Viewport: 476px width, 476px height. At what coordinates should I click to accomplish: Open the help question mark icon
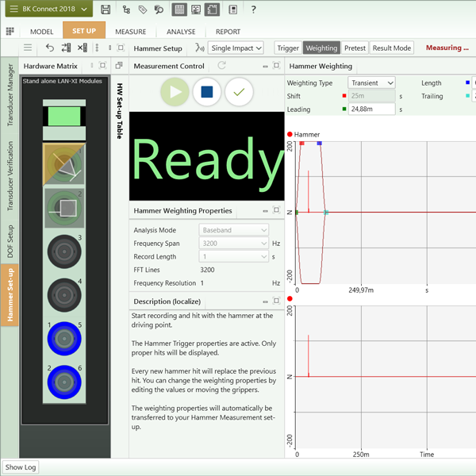(x=253, y=10)
